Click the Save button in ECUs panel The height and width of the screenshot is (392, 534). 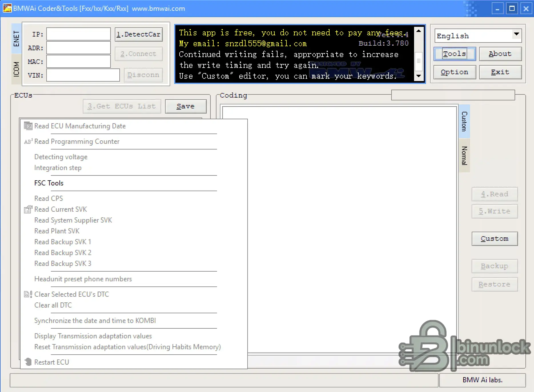click(x=186, y=106)
